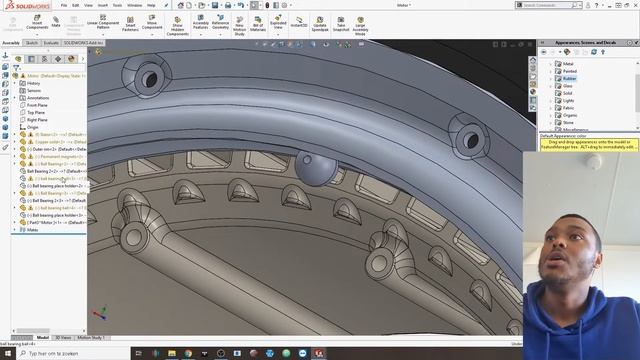This screenshot has height=360, width=640.
Task: Expand the Mates folder in tree
Action: (15, 230)
